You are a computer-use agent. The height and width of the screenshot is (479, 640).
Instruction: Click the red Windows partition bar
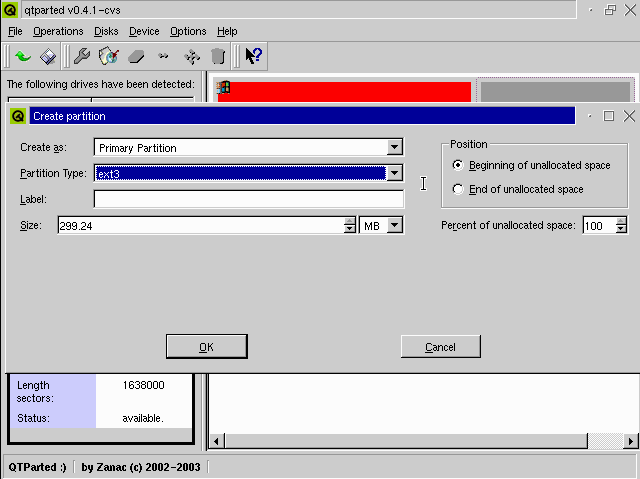click(x=344, y=92)
